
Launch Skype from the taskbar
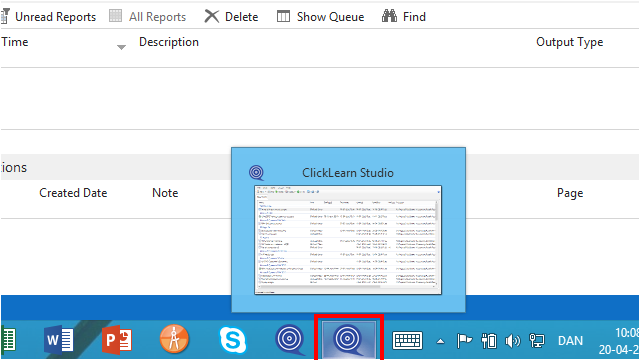(233, 340)
